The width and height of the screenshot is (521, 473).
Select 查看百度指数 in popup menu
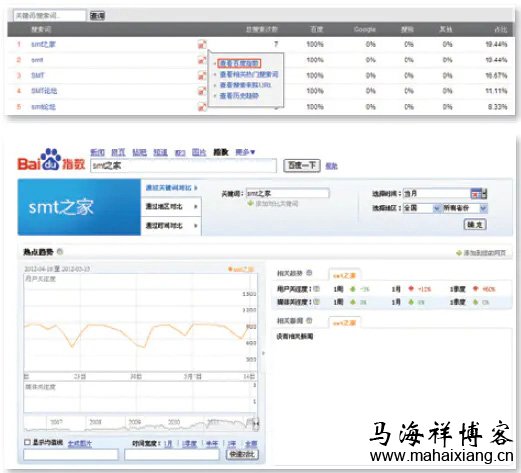coord(239,63)
